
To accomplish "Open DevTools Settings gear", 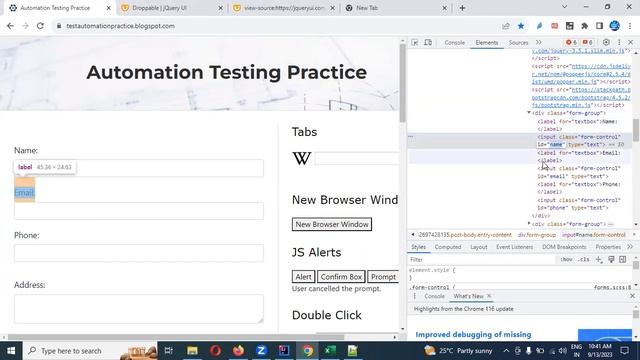I will click(606, 42).
